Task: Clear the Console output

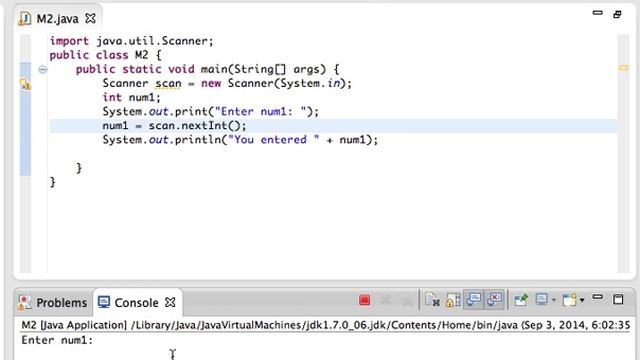Action: [x=432, y=300]
